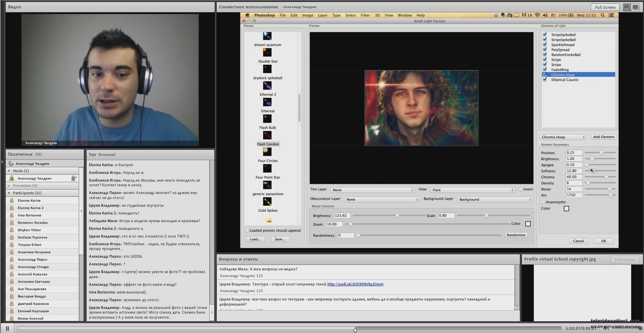Viewport: 644px width, 333px height.
Task: Open the Background Layer dropdown
Action: [495, 199]
